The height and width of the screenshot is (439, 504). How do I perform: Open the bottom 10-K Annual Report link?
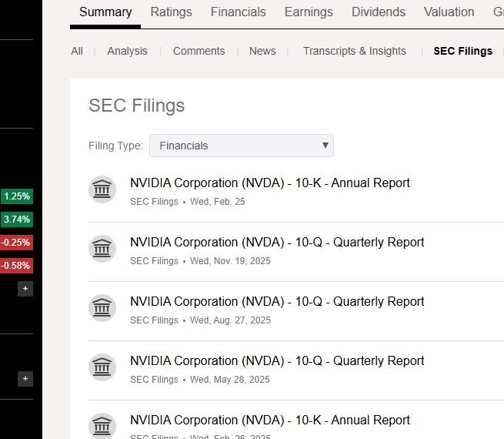(x=270, y=420)
